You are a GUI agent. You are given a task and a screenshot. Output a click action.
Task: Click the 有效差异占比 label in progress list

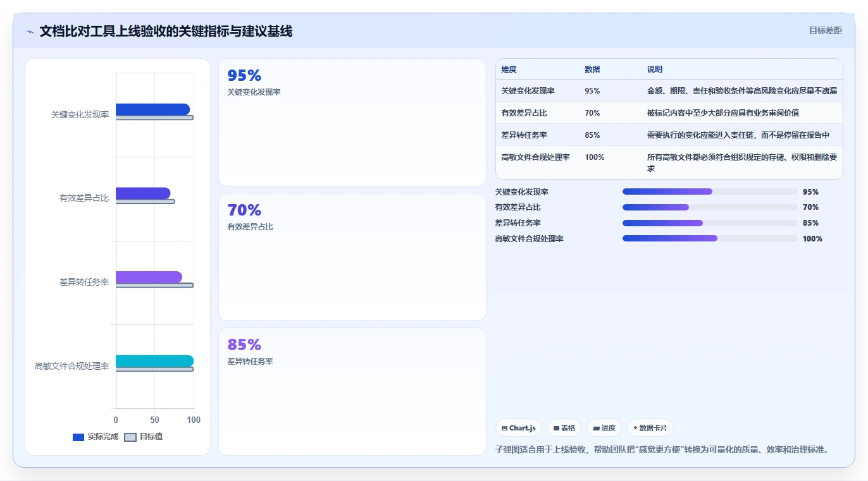[518, 207]
